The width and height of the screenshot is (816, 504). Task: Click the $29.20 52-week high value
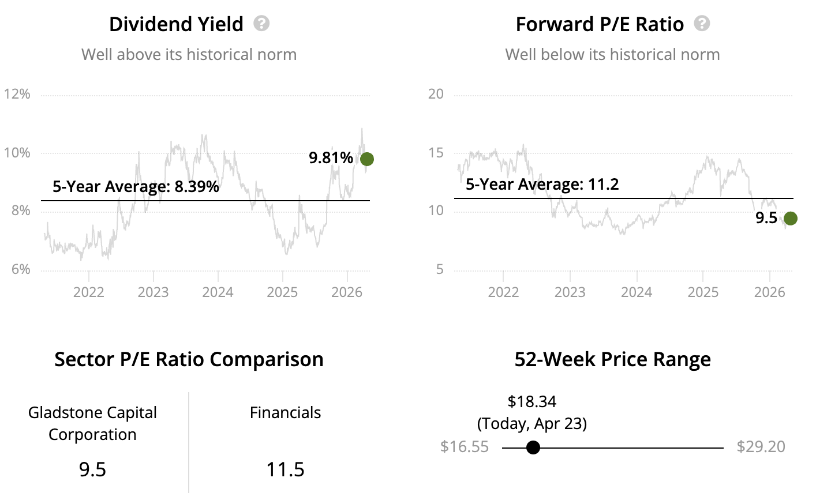click(x=761, y=447)
